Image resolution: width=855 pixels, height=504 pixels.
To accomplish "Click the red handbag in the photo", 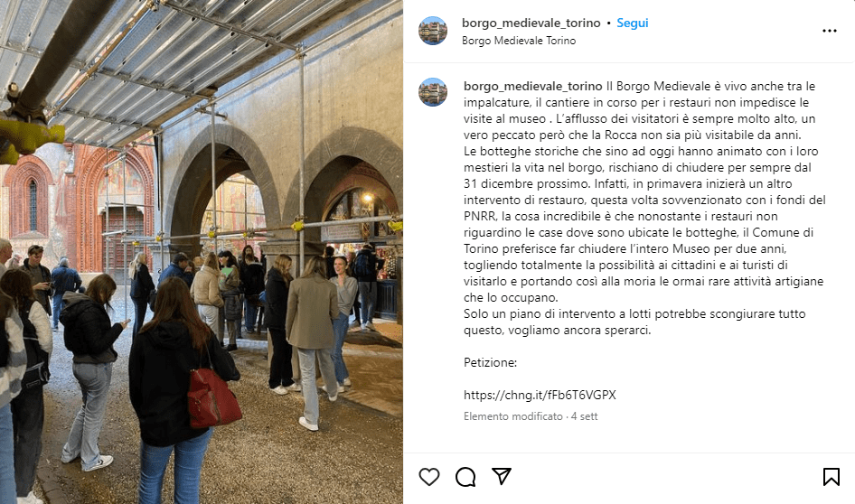I will coord(212,397).
